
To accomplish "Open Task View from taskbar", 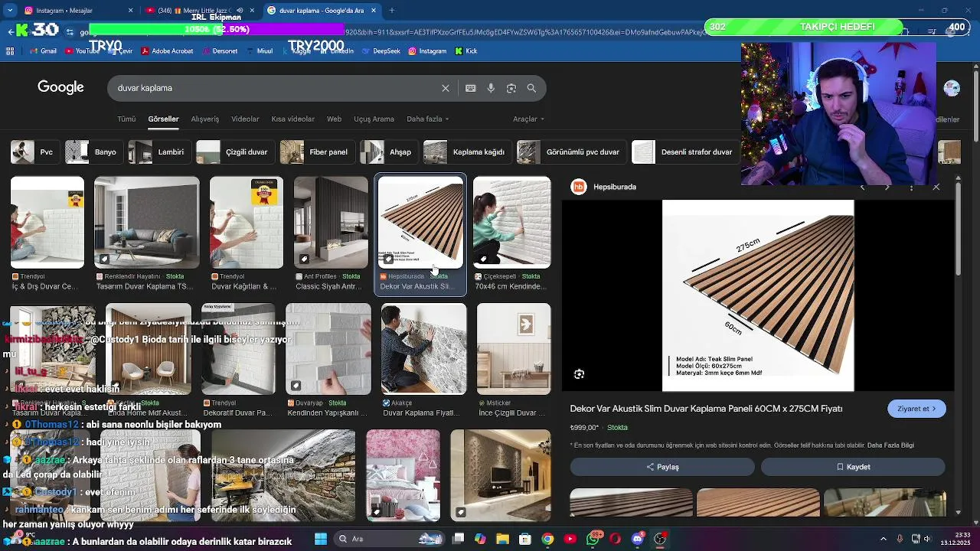I will [x=458, y=539].
